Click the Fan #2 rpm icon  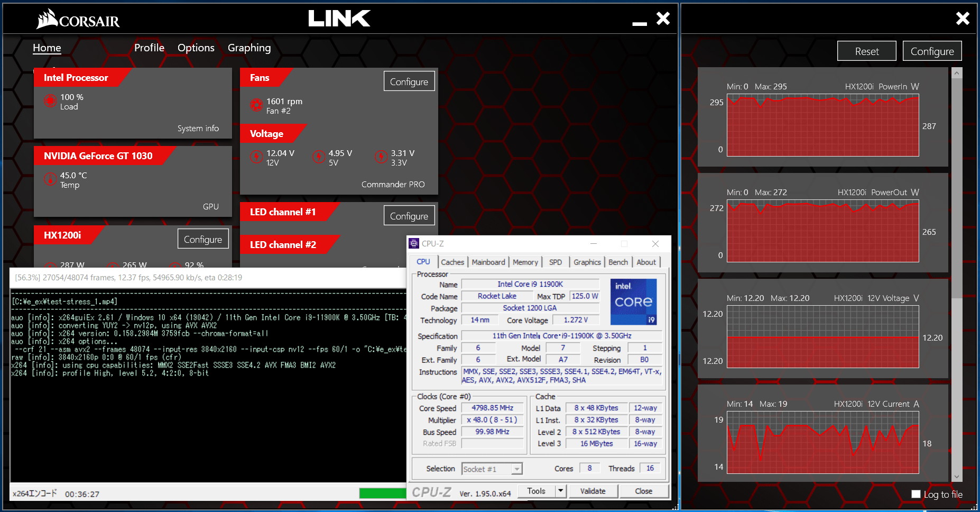(256, 105)
